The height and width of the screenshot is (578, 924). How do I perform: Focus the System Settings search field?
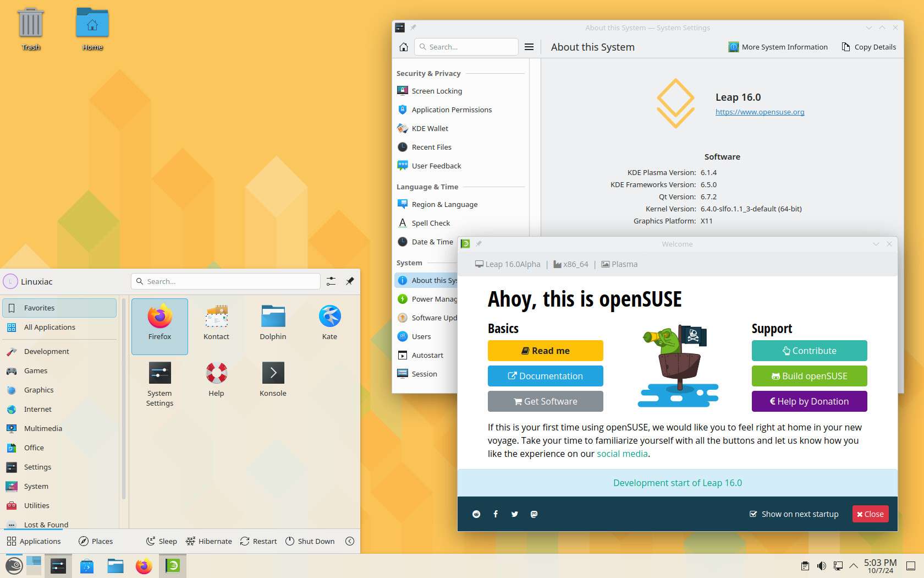[466, 47]
